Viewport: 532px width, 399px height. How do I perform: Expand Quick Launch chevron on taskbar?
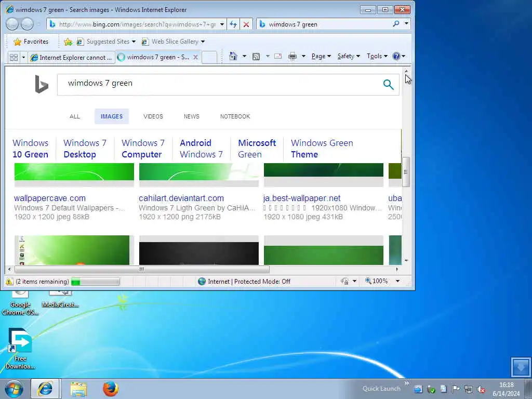pos(406,383)
